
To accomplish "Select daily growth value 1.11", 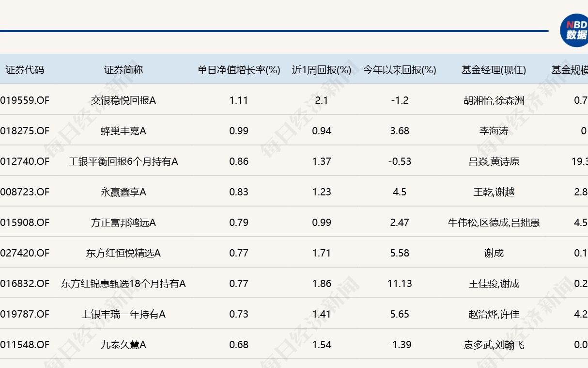I will click(239, 100).
